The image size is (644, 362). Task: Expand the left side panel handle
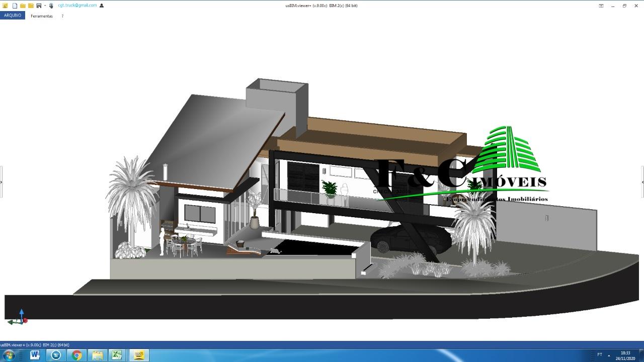[2, 182]
